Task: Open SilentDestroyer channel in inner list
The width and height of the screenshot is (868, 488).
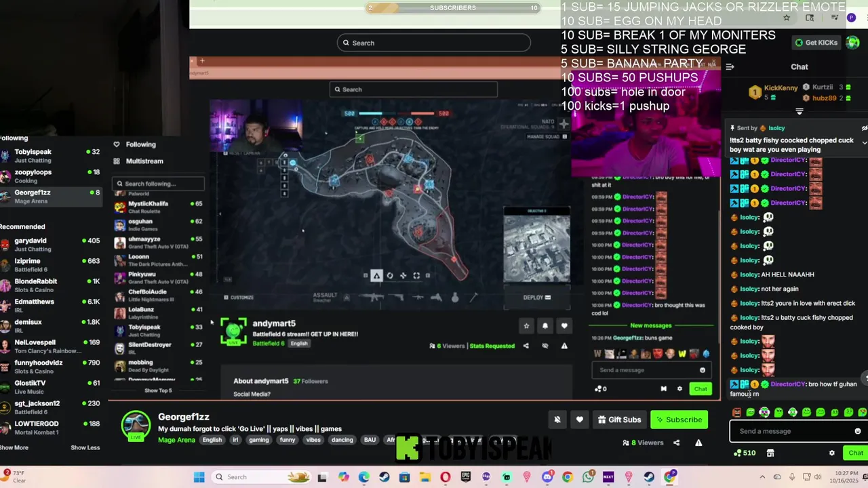Action: click(x=159, y=348)
